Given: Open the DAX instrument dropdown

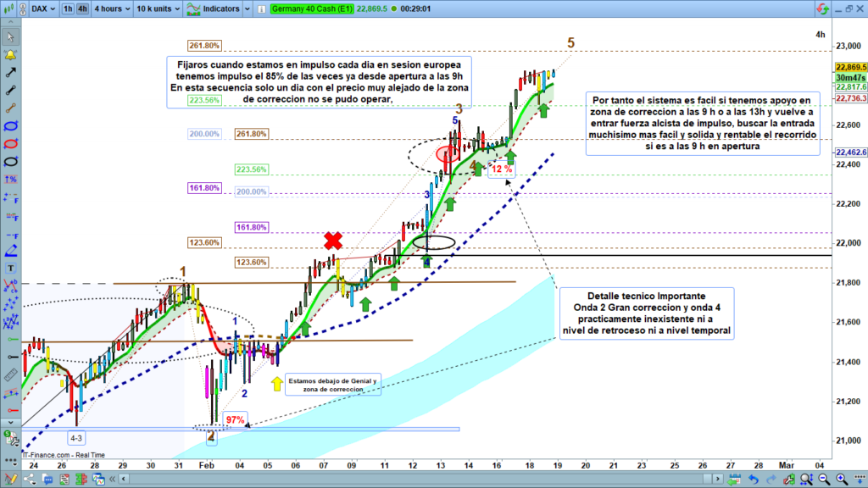Looking at the screenshot, I should (x=44, y=8).
